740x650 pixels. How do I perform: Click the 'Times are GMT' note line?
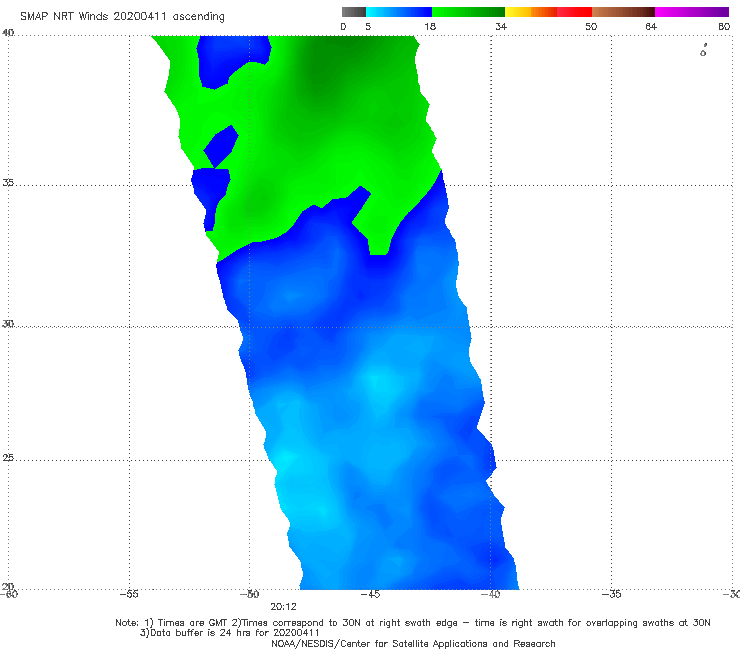413,623
